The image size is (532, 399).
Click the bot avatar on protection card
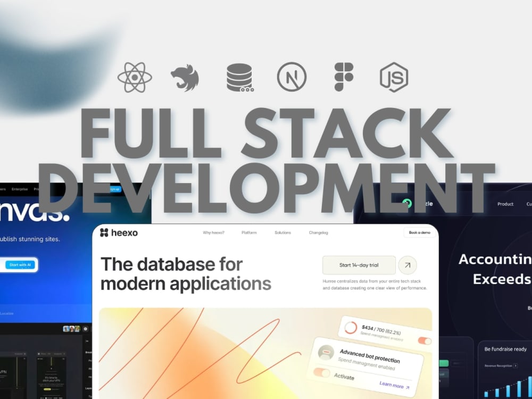tap(326, 353)
